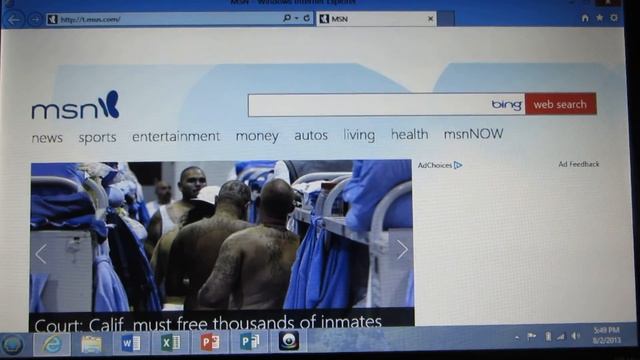Open the living section
The height and width of the screenshot is (360, 640).
click(x=359, y=135)
